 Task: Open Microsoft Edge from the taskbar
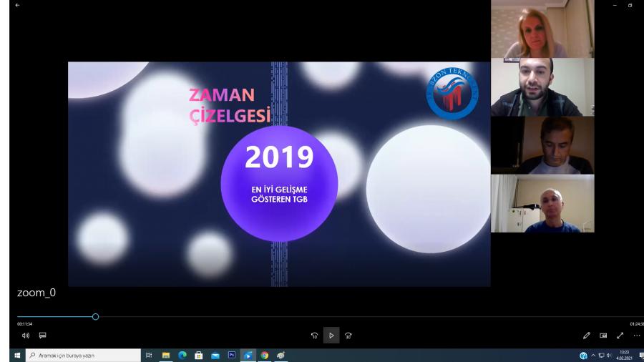point(182,356)
